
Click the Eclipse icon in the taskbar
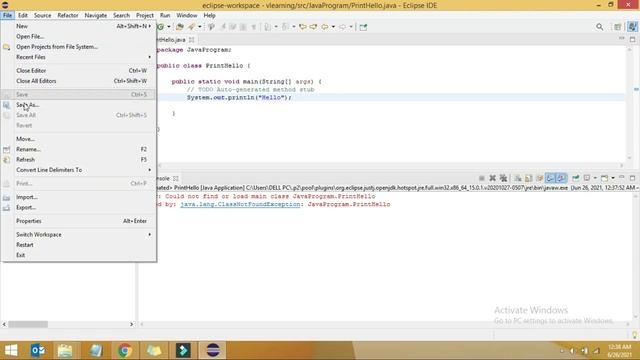213,350
